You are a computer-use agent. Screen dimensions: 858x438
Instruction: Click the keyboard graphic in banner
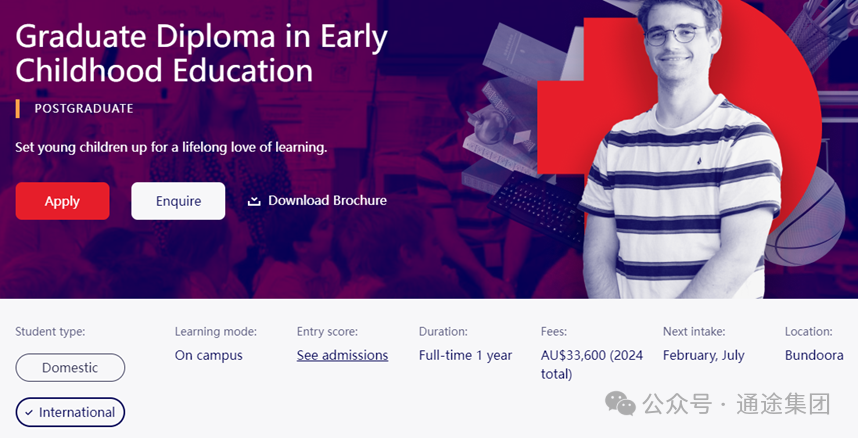pos(537,208)
